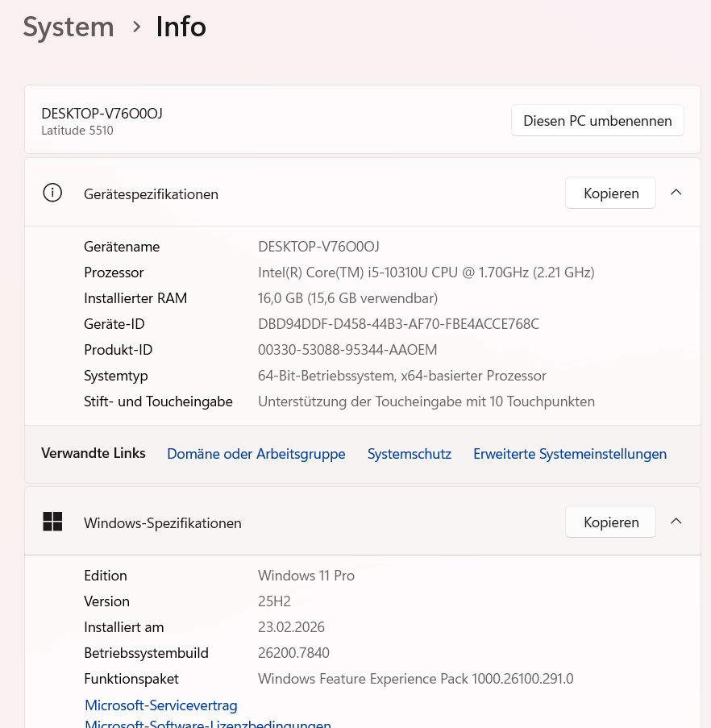The width and height of the screenshot is (711, 728).
Task: Click the Info breadcrumb title
Action: (x=181, y=27)
